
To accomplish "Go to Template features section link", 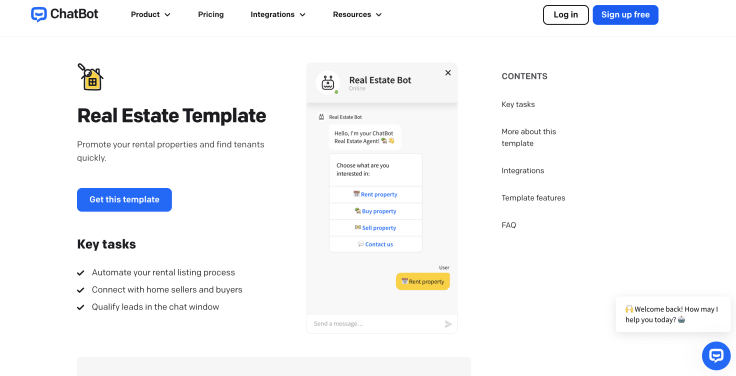I will (x=533, y=198).
